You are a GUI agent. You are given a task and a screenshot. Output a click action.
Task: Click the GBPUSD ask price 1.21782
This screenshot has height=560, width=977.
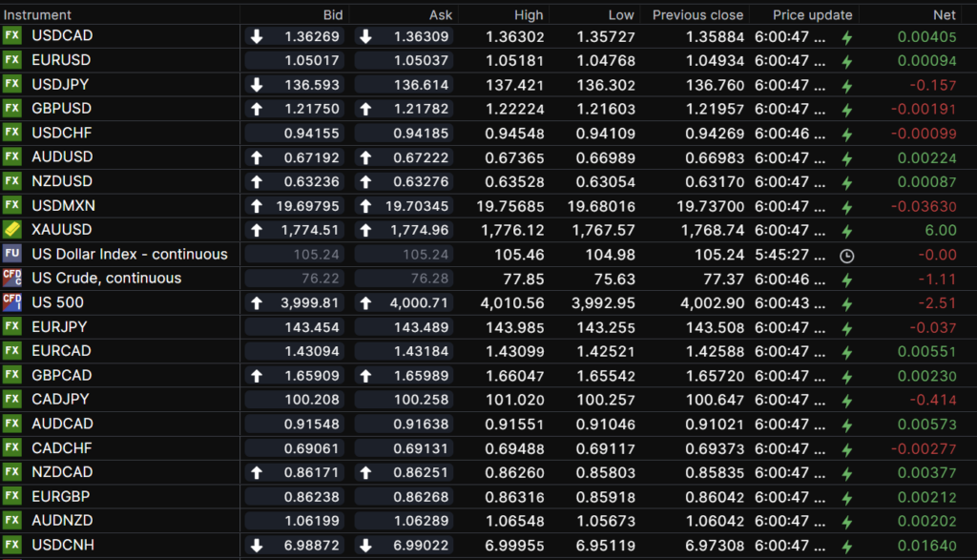point(421,110)
